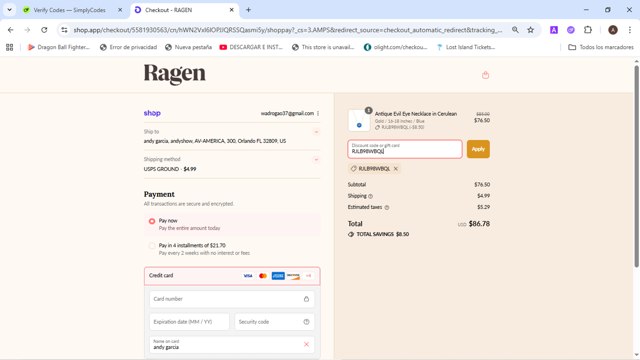Click the Mastercard logo
This screenshot has height=360, width=640.
coord(263,276)
